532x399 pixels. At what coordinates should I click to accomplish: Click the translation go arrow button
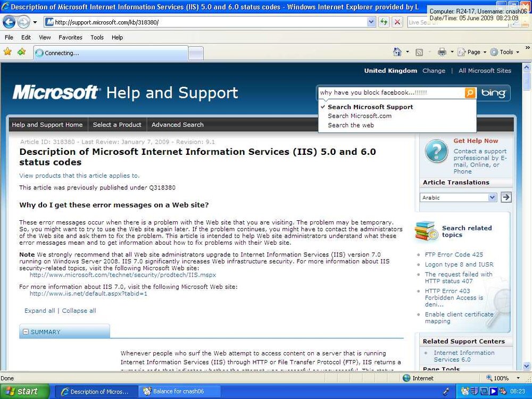506,197
